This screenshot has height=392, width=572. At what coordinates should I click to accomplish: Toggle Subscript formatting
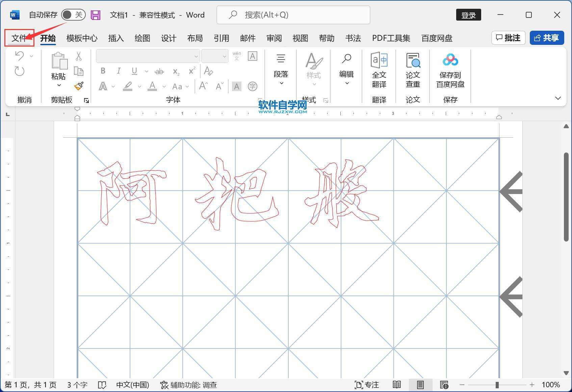(176, 71)
